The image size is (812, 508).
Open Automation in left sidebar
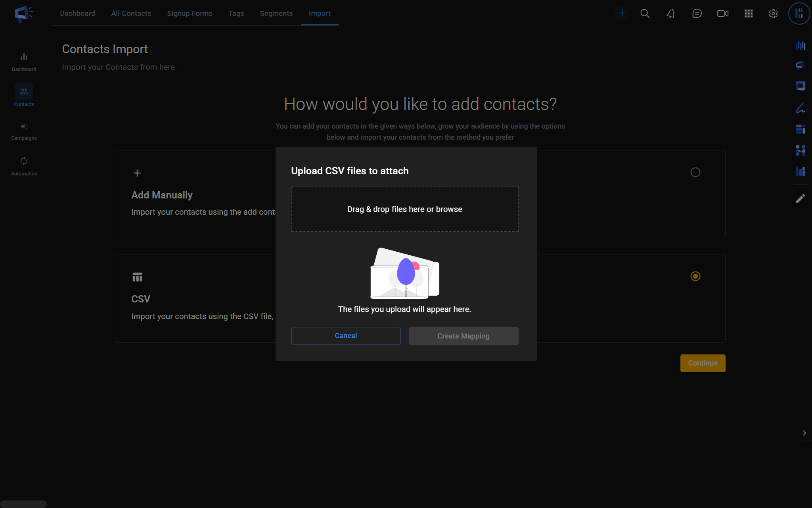coord(24,166)
